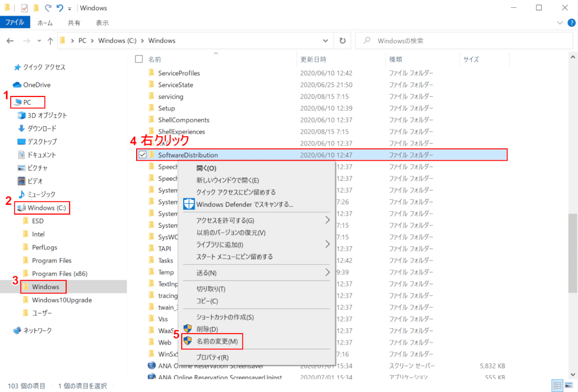Select the Windows10Upgrade folder in tree

(57, 300)
